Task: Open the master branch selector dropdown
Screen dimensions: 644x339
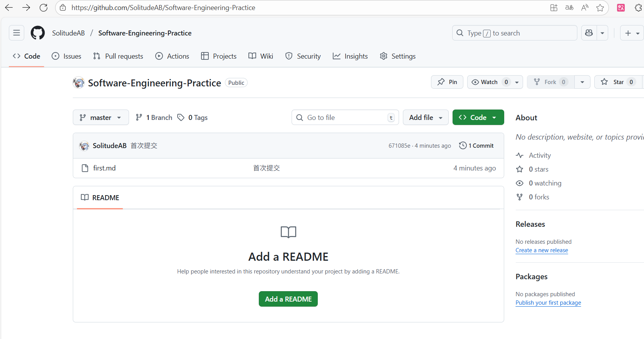Action: [x=101, y=117]
